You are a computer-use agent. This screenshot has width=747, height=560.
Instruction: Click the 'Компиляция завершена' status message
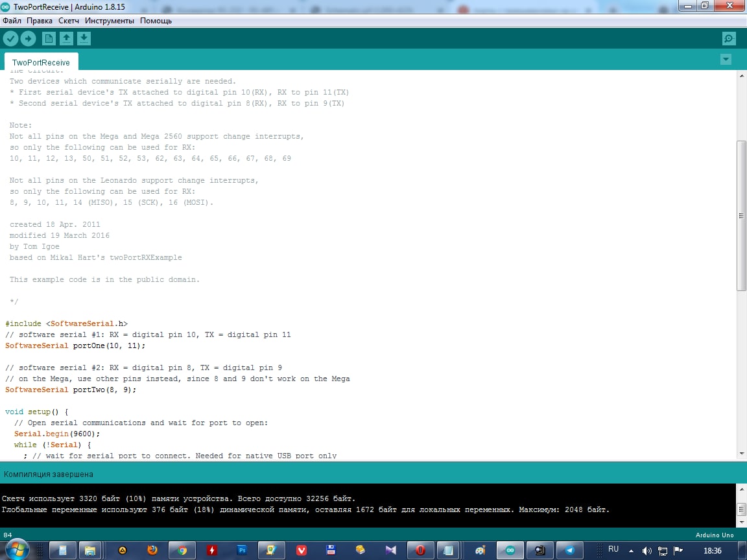[x=49, y=474]
